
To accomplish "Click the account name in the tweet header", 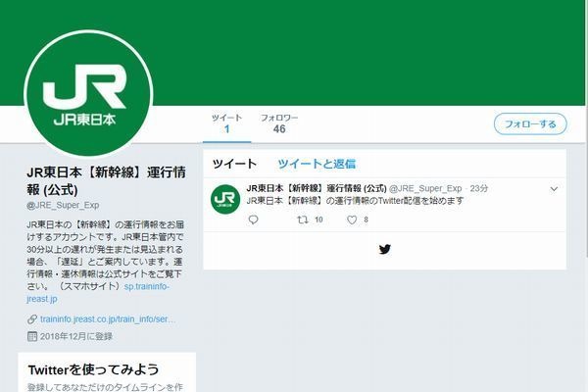I will (x=317, y=188).
